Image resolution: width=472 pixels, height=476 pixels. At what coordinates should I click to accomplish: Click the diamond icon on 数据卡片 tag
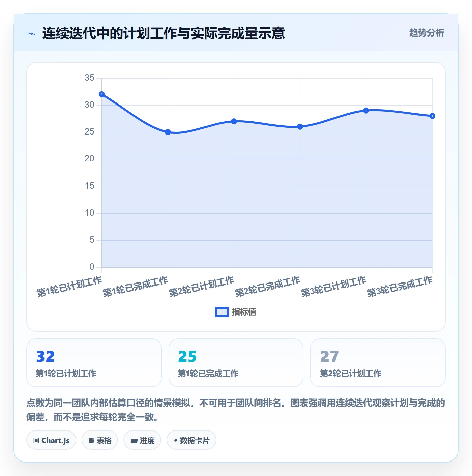pos(176,440)
